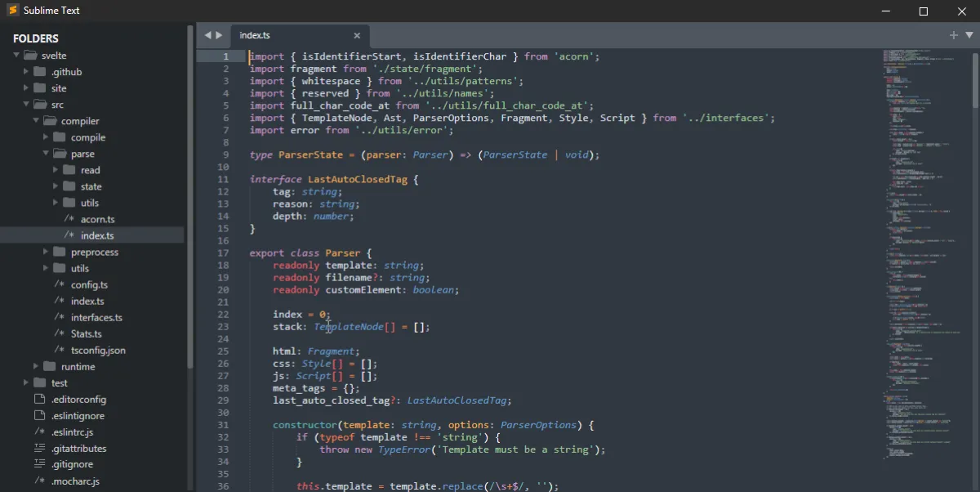Open new tab with plus button
This screenshot has height=492, width=980.
[x=953, y=35]
